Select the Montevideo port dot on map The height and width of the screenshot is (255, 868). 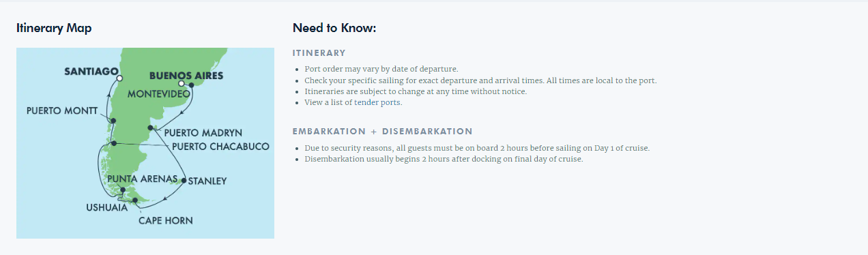[192, 85]
